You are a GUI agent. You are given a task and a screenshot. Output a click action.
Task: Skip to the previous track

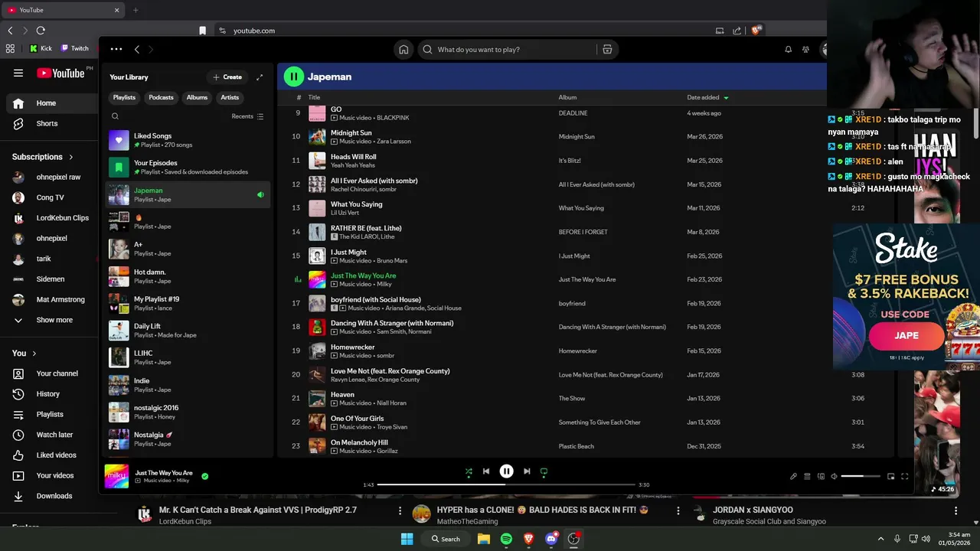(486, 471)
